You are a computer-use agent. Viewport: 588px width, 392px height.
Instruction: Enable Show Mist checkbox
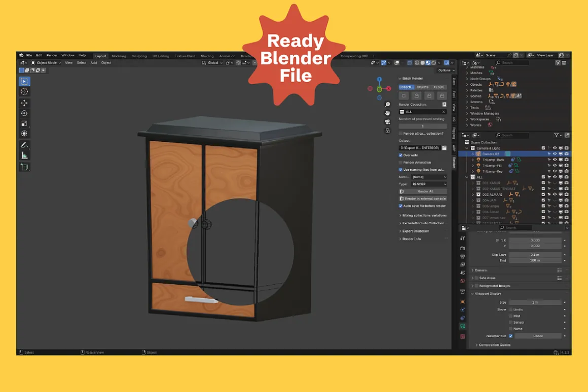coord(511,316)
